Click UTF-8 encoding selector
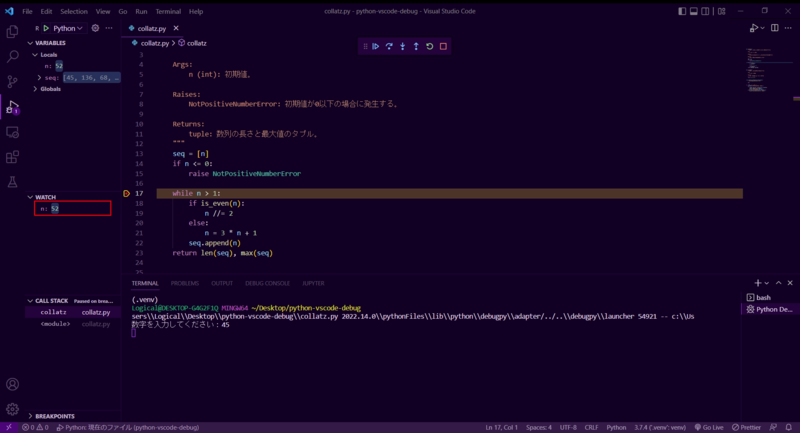Screen dimensions: 800x433 coord(568,427)
